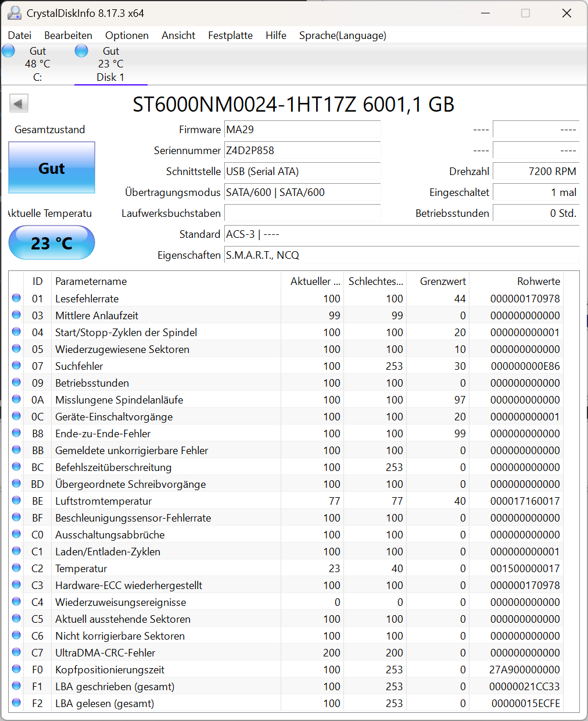The width and height of the screenshot is (588, 721).
Task: Click the Schlechtes column header
Action: (x=375, y=281)
